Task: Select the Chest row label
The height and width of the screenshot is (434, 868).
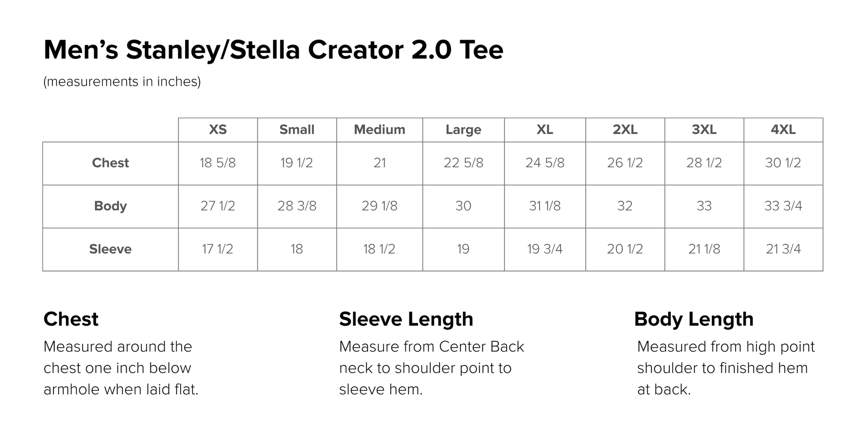Action: [110, 163]
